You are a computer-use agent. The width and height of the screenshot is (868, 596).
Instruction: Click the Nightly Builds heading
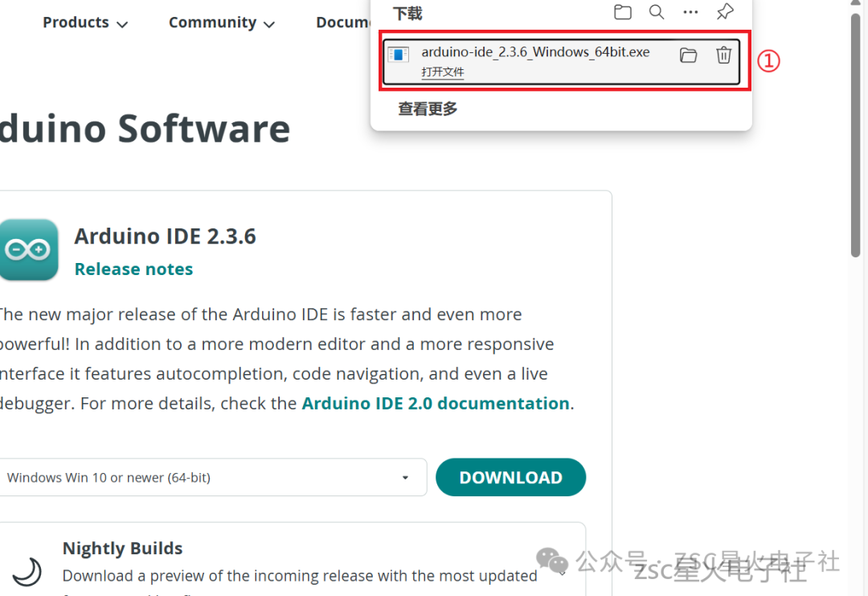[x=122, y=549]
